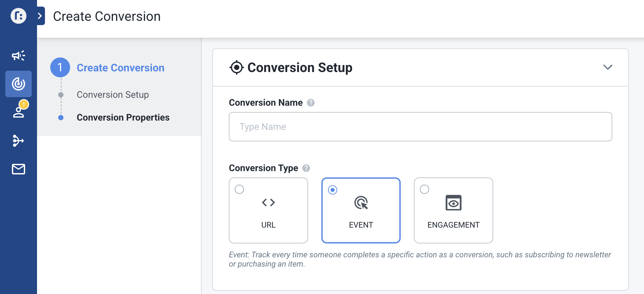Click the Conversion Name text field
Screen dimensions: 644x294
click(x=420, y=127)
